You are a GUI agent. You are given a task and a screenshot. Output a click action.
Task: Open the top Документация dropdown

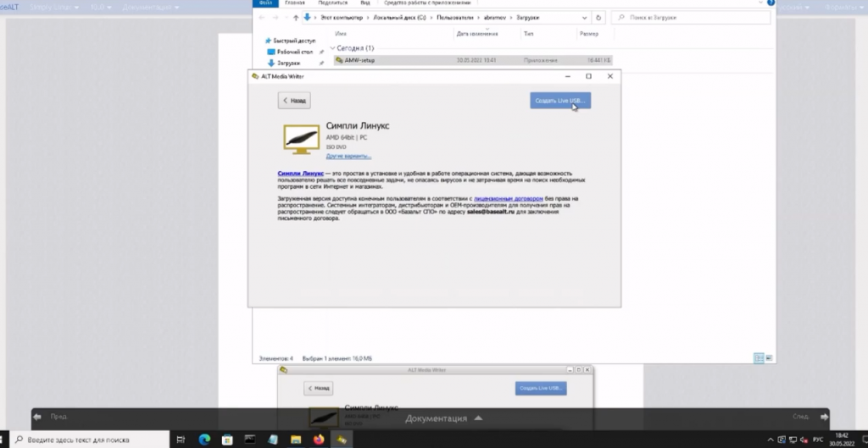coord(151,7)
